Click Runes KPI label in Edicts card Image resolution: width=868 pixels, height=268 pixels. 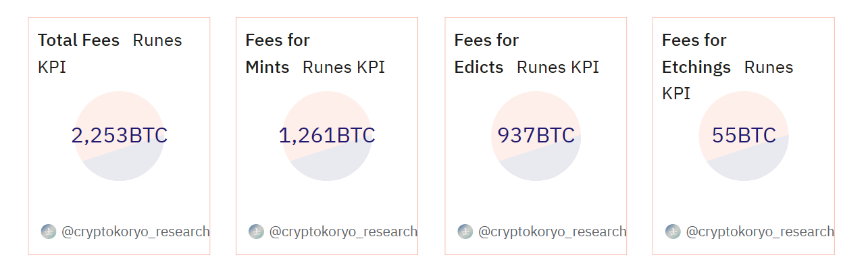[x=558, y=68]
